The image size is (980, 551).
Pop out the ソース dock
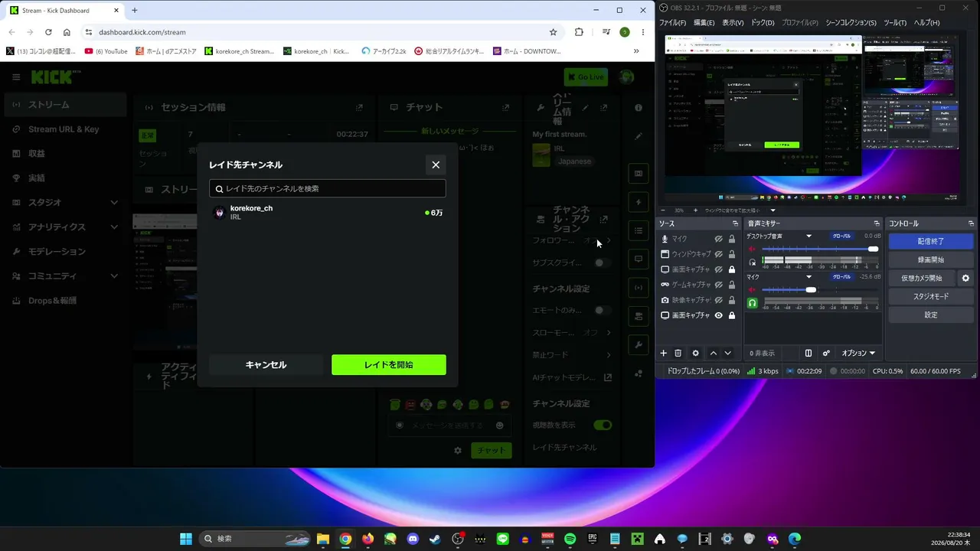tap(735, 223)
